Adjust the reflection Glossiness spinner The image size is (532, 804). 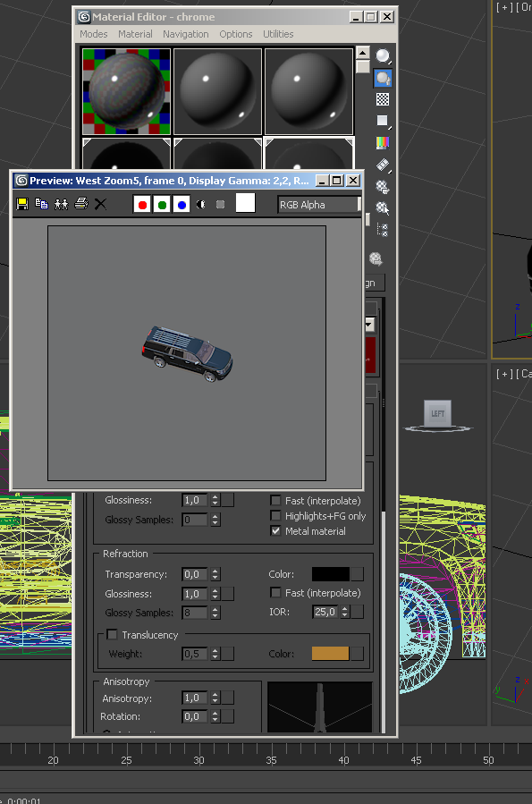pos(215,500)
